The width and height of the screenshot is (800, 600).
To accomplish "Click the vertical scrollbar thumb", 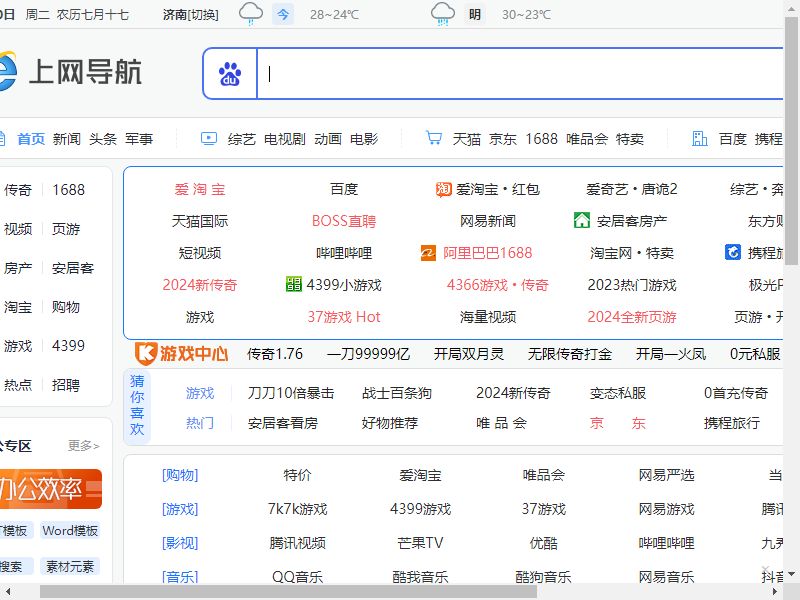I will pos(791,140).
